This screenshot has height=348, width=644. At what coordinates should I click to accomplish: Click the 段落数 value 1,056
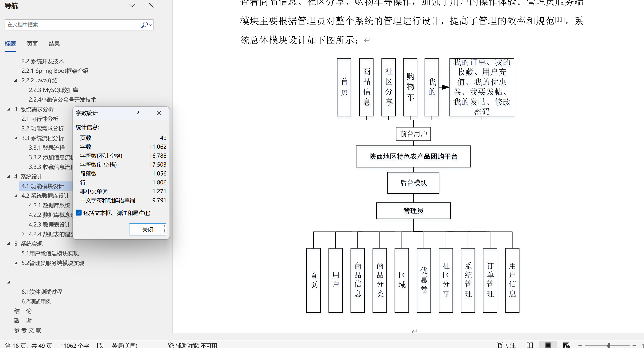[159, 173]
